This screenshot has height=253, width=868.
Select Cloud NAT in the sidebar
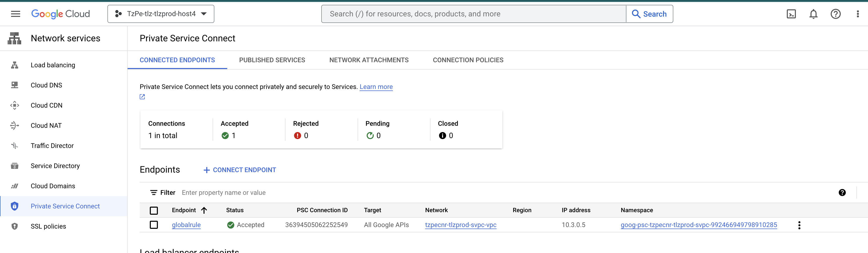point(46,125)
